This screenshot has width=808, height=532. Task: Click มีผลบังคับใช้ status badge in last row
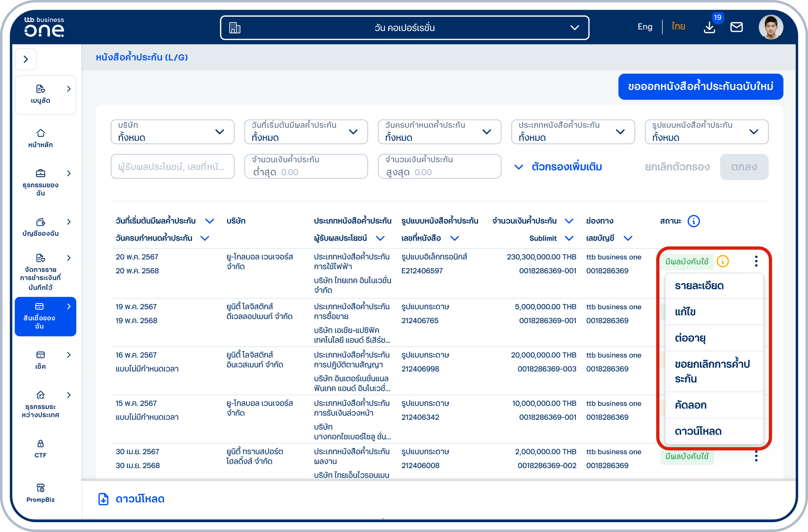click(687, 457)
